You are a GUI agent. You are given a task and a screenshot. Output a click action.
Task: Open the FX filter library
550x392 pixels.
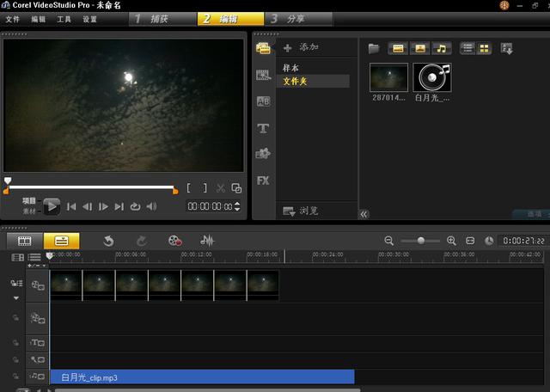tap(263, 181)
